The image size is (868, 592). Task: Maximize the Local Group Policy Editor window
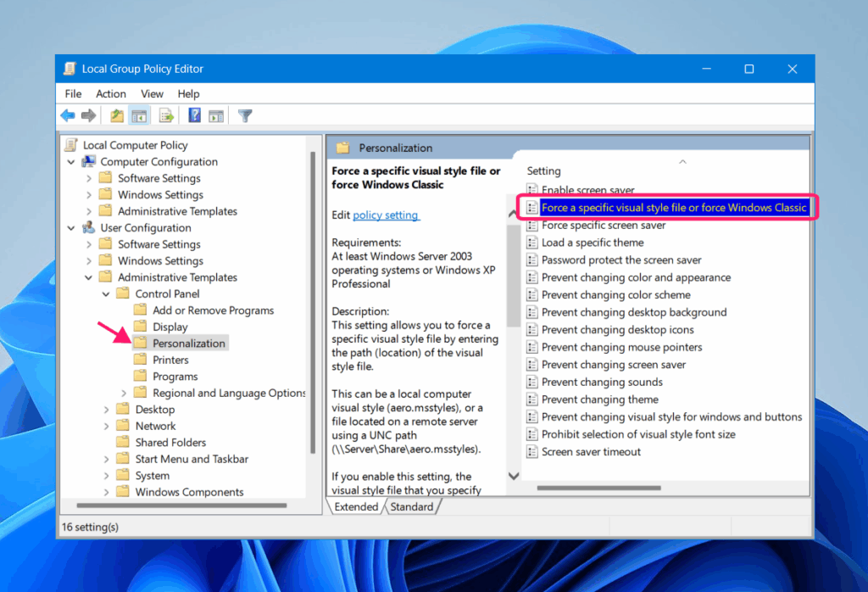pos(749,69)
